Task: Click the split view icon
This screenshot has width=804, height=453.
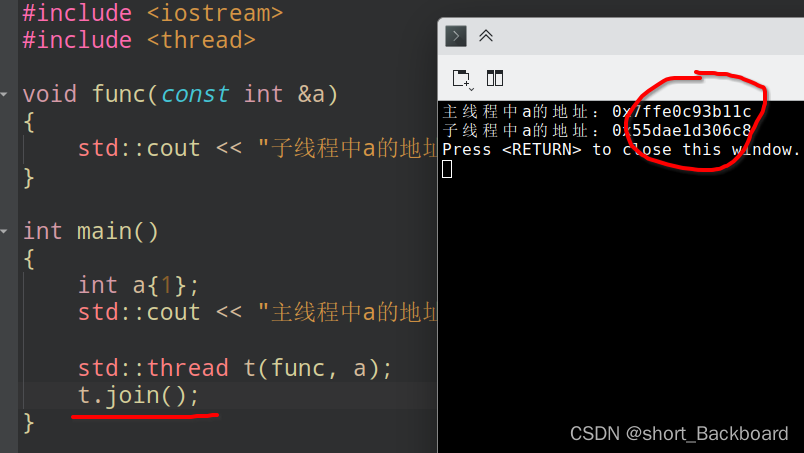Action: pyautogui.click(x=495, y=78)
